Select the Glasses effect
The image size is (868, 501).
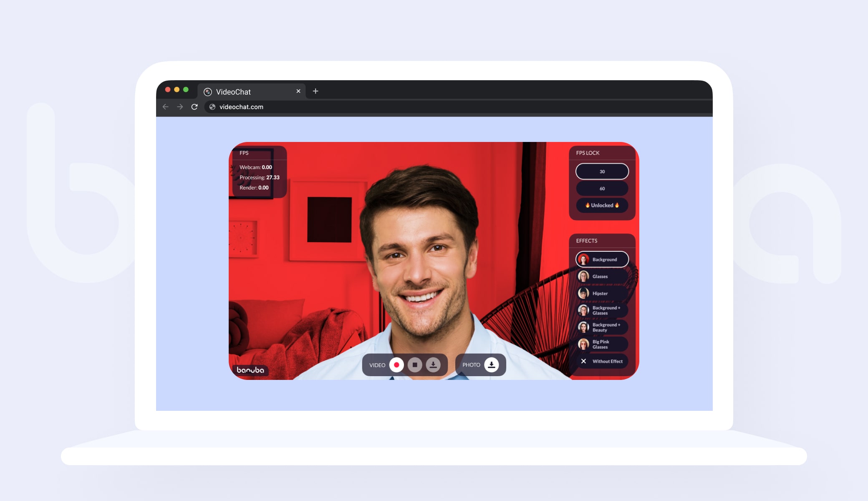coord(601,276)
